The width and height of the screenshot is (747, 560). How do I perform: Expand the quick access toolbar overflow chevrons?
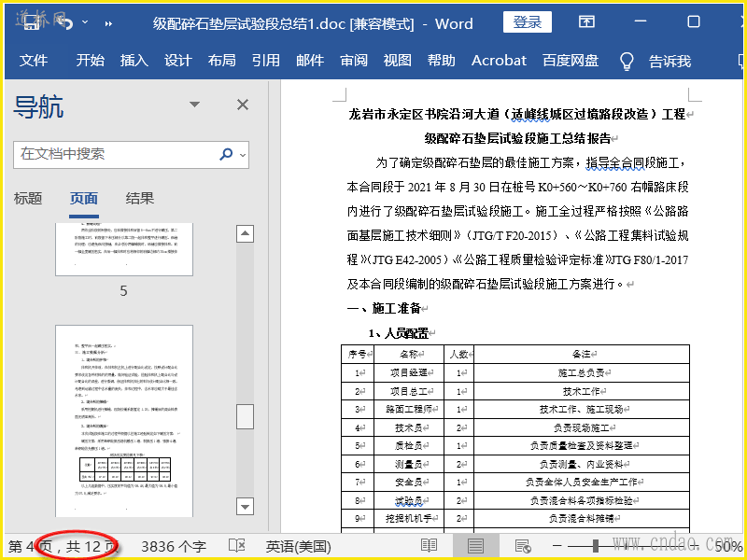(108, 23)
